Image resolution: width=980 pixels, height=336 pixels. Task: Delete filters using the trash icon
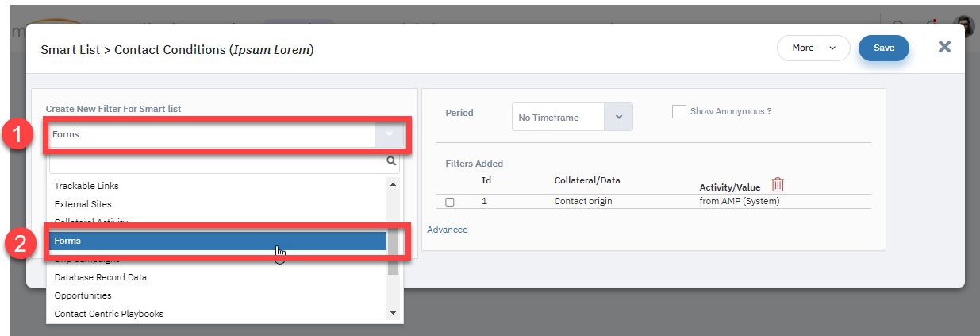tap(778, 184)
